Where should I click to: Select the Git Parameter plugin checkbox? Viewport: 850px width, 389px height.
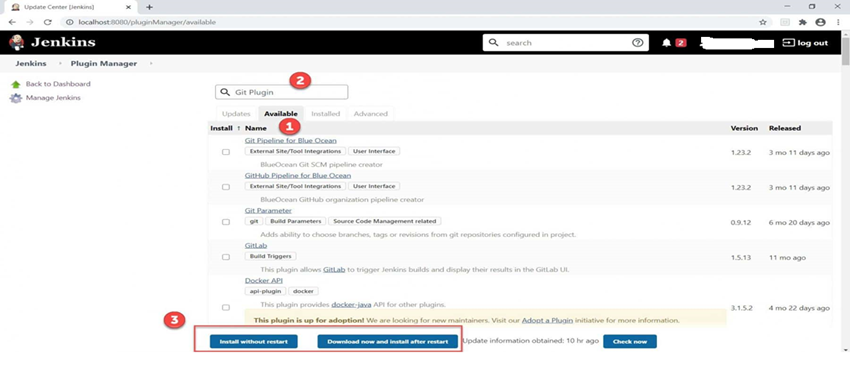click(x=226, y=222)
